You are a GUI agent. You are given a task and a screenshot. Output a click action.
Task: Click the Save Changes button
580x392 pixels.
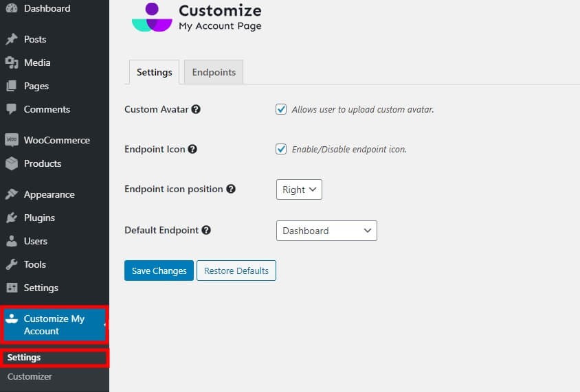(x=159, y=270)
